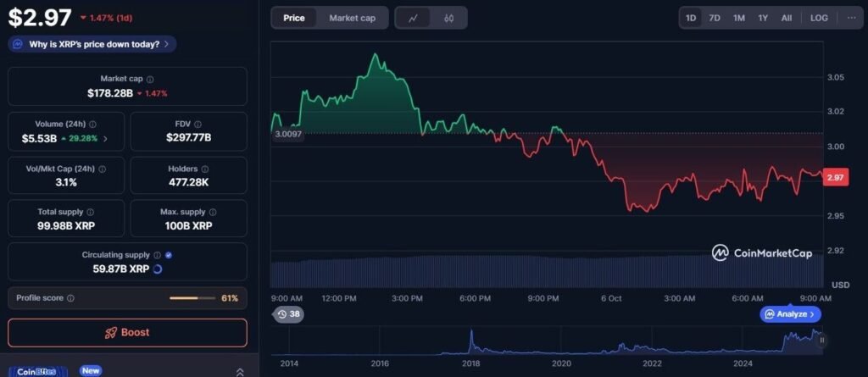Click the 100B XRP max supply value
Image resolution: width=868 pixels, height=377 pixels.
click(189, 226)
